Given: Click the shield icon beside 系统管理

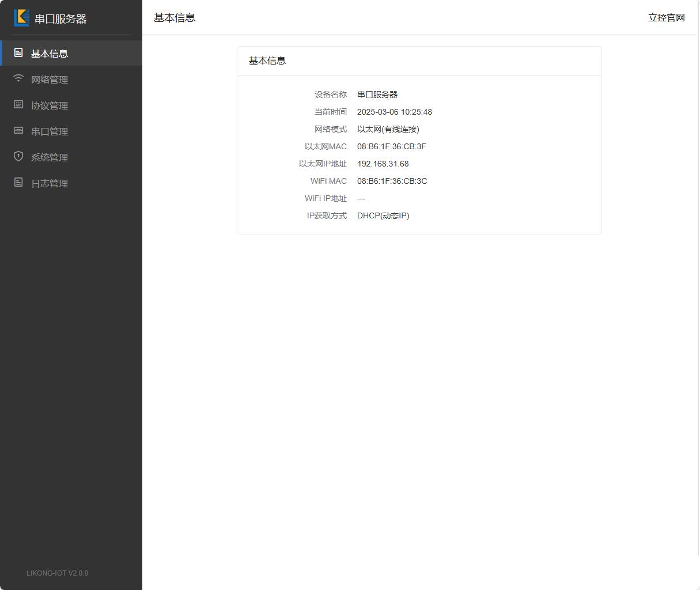Looking at the screenshot, I should tap(18, 156).
